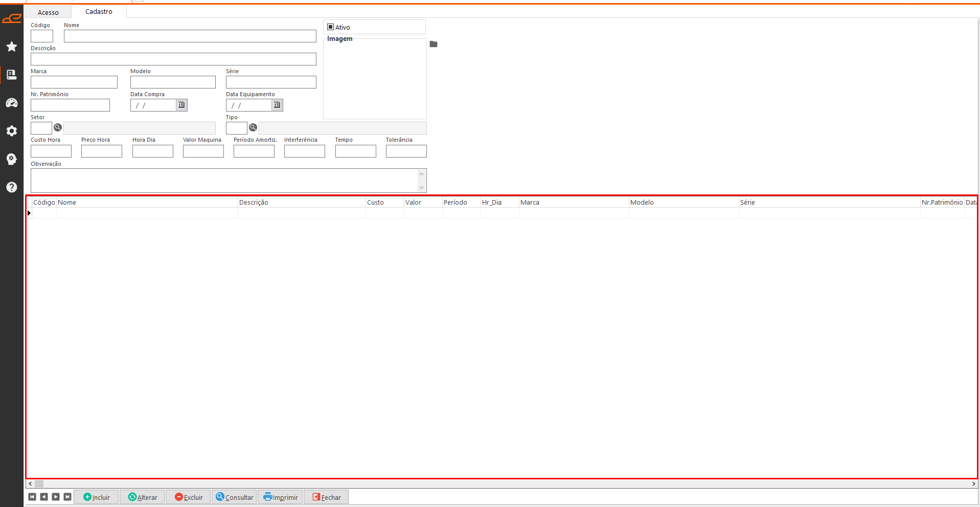Go to the last record navigation arrow
The width and height of the screenshot is (980, 507).
67,497
